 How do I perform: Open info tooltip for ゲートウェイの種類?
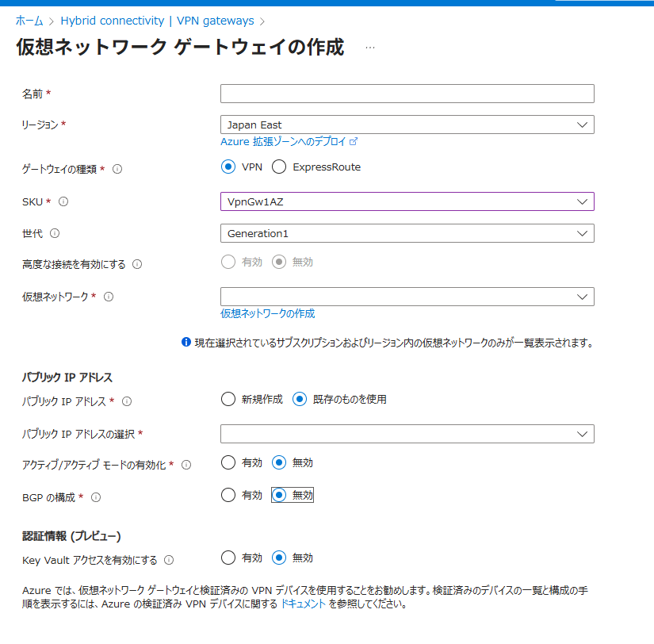117,169
